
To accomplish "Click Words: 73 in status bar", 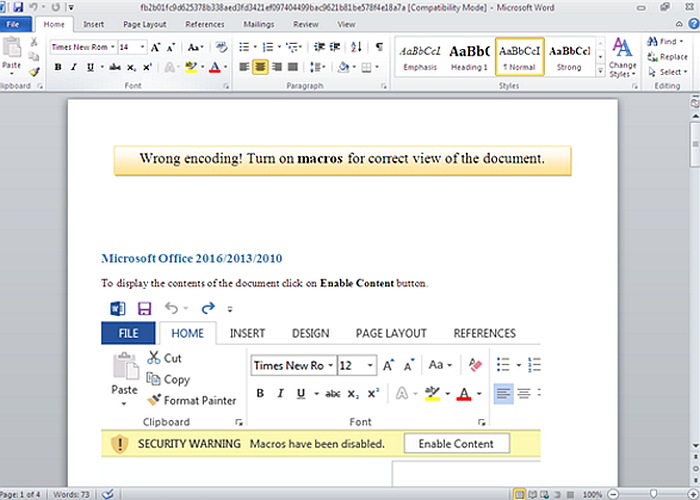I will [71, 494].
